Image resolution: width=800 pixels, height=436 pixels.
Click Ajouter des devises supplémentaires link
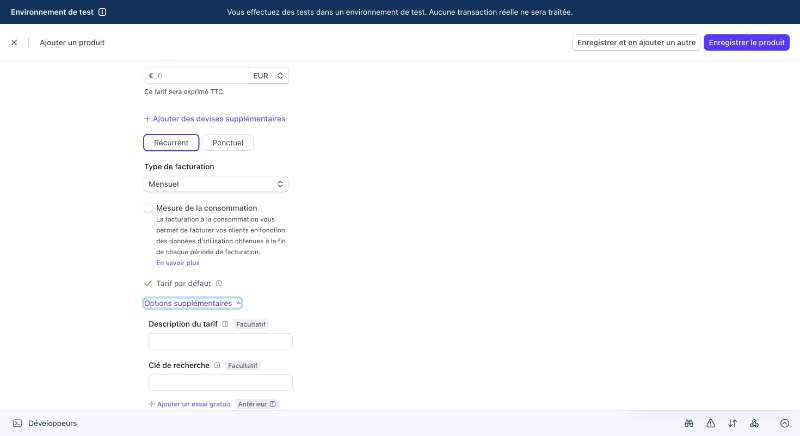click(x=215, y=119)
